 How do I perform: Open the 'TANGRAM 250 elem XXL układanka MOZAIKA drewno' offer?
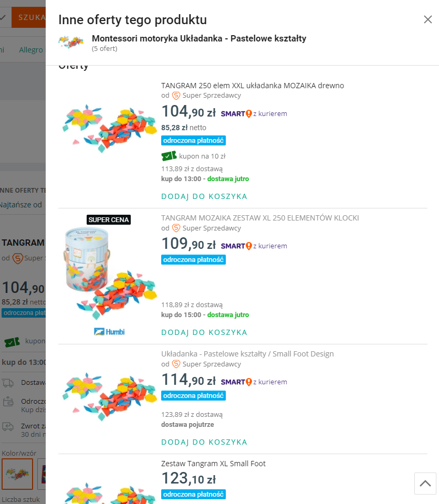coord(253,86)
